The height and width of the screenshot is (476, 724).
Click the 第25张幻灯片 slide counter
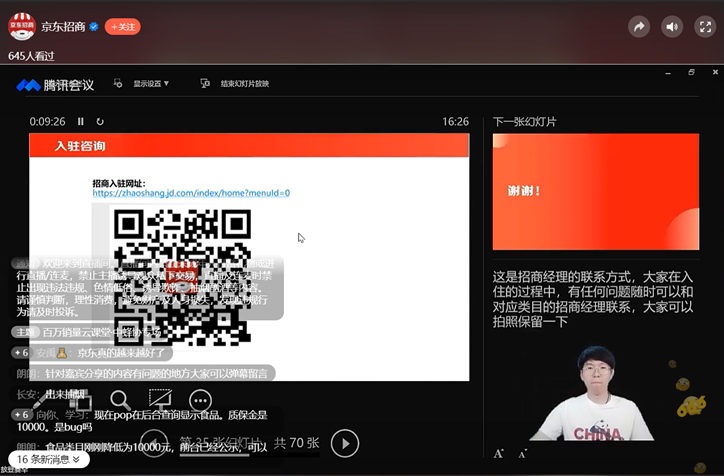[x=220, y=443]
